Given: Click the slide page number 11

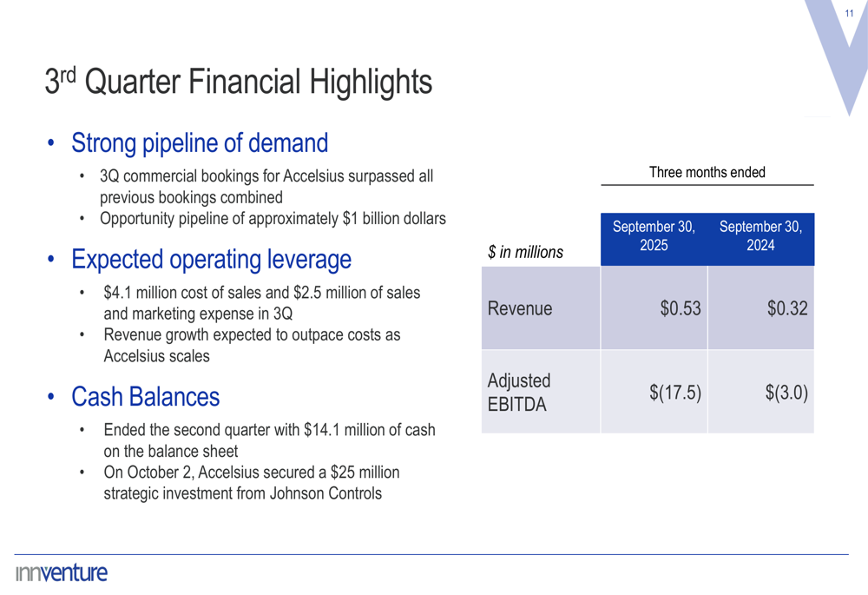Looking at the screenshot, I should point(850,13).
